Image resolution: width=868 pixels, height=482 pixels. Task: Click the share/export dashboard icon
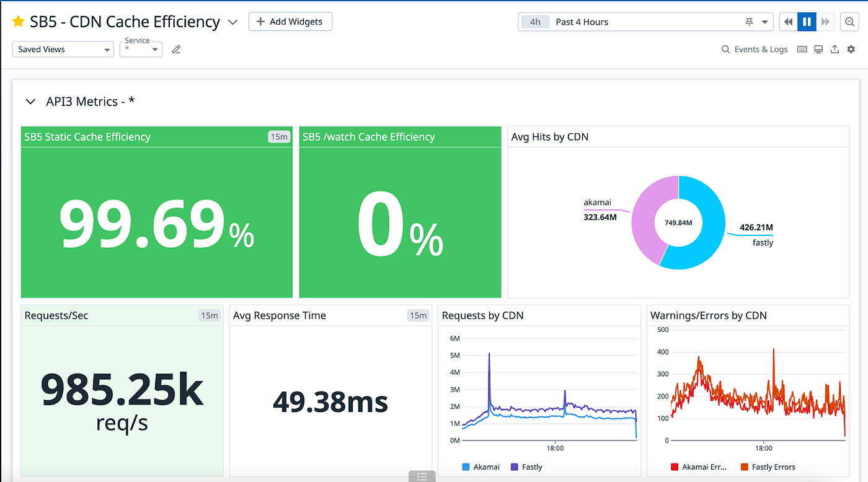[x=835, y=50]
